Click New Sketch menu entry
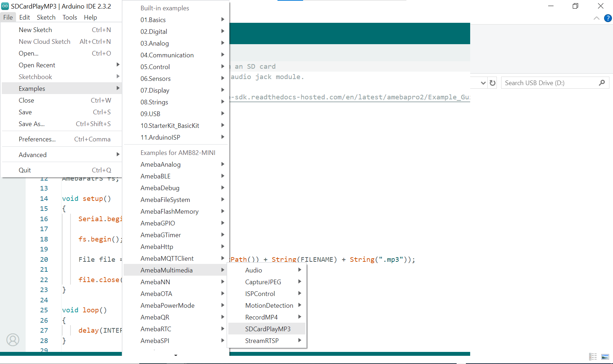This screenshot has width=613, height=364. [x=35, y=30]
